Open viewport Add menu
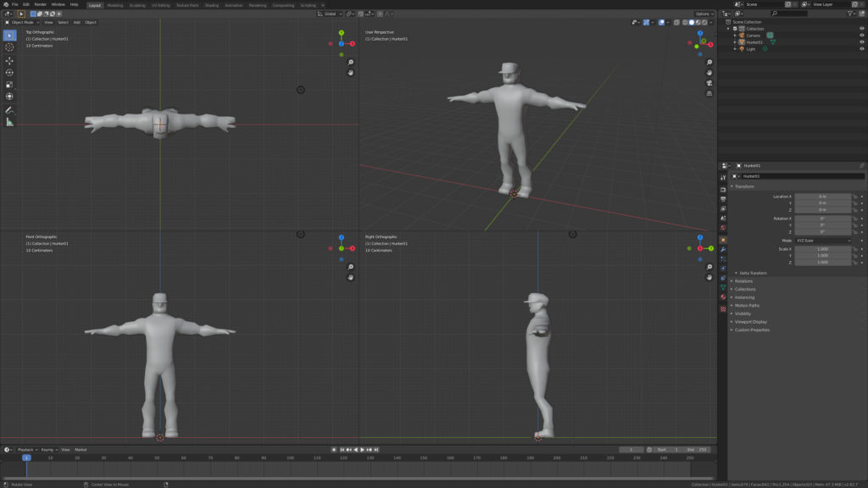Viewport: 868px width, 488px height. [x=77, y=22]
